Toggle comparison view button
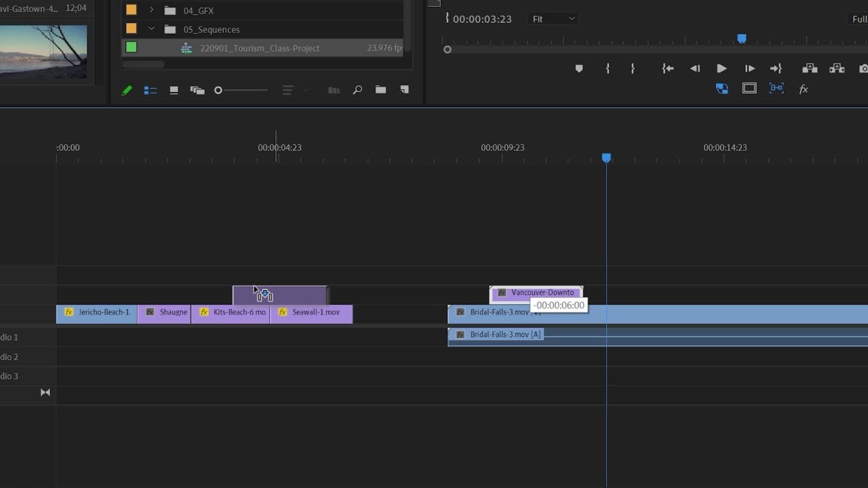 point(776,88)
